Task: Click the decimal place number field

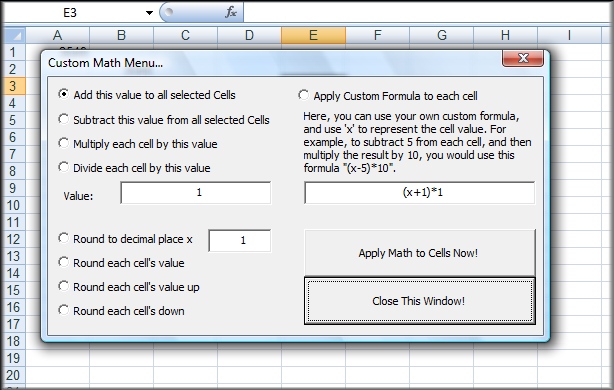Action: (240, 240)
